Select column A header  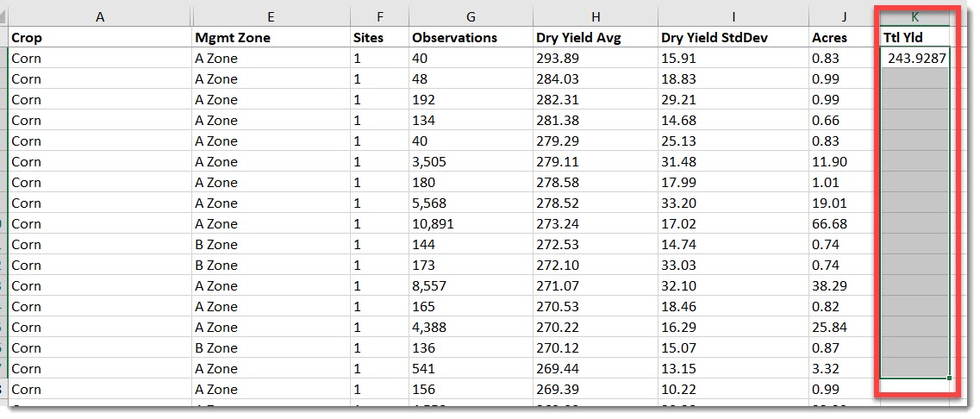pyautogui.click(x=100, y=16)
